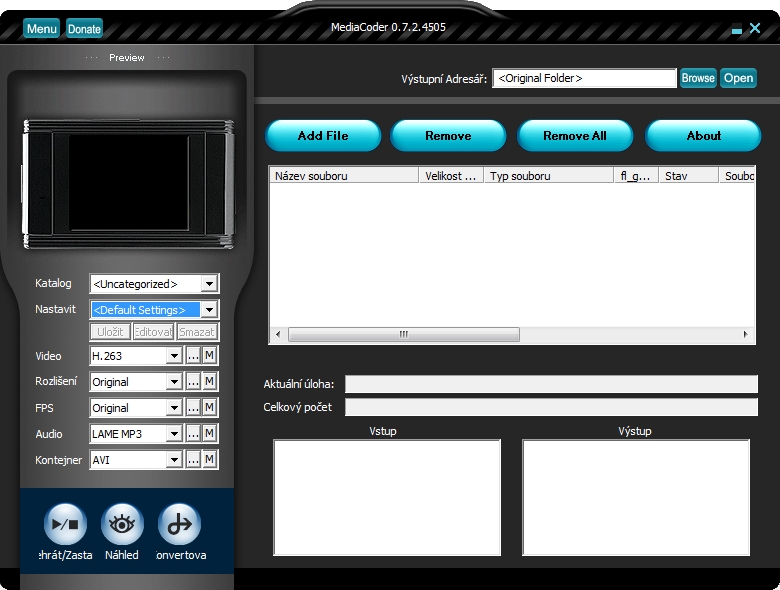Expand the Nastavit Default Settings dropdown

pos(209,310)
